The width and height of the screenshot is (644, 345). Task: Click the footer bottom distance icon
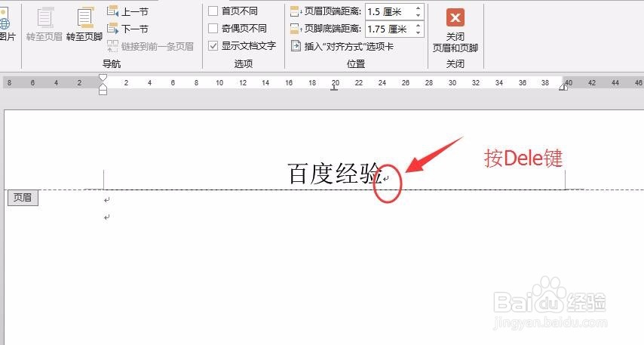point(296,29)
